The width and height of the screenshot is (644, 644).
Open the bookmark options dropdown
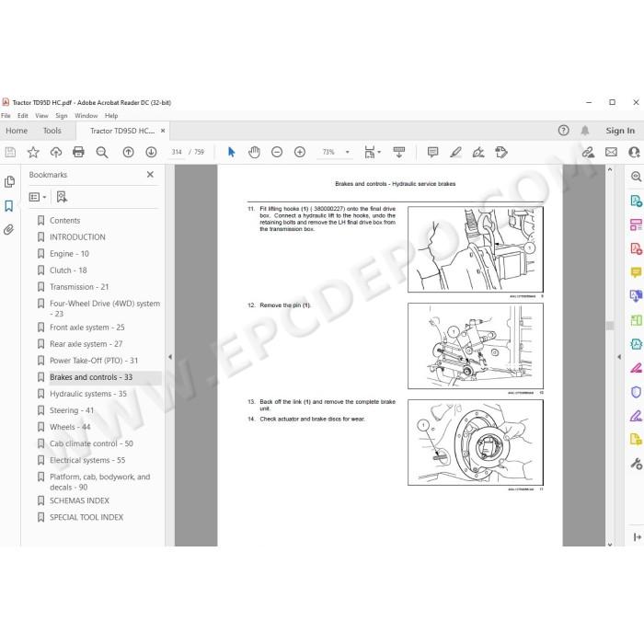(x=38, y=197)
